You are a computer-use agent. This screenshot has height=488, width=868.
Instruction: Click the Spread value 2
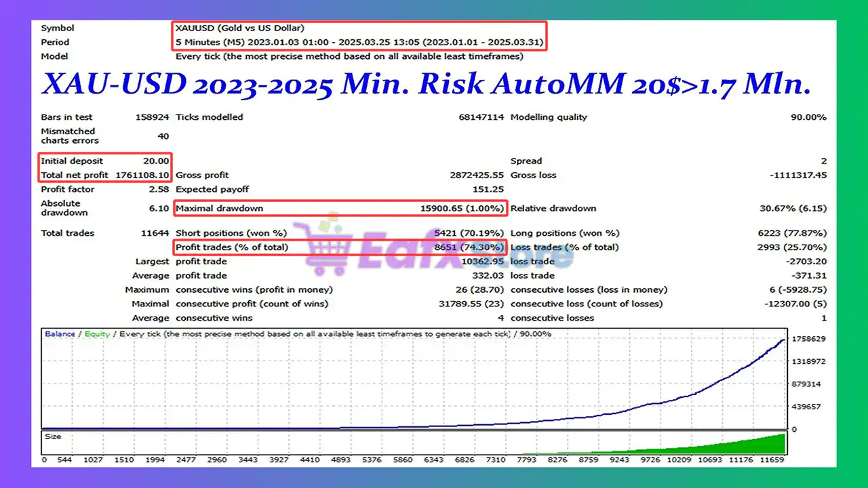pos(825,161)
